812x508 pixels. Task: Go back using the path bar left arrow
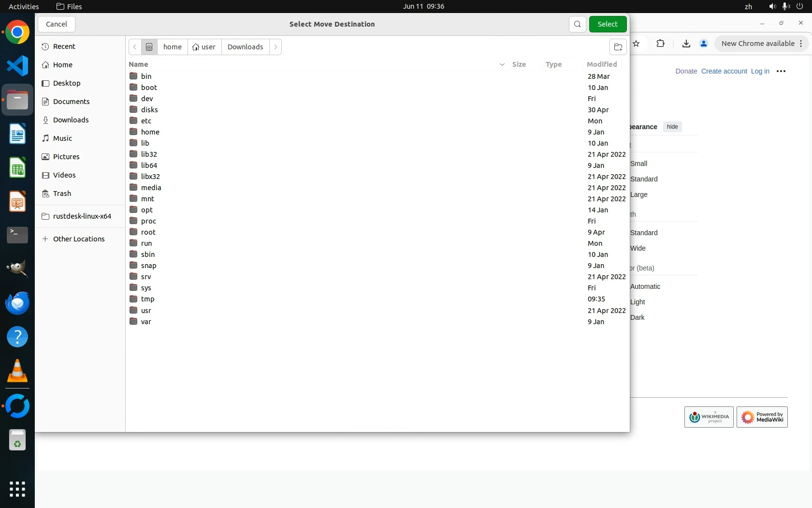[x=135, y=47]
